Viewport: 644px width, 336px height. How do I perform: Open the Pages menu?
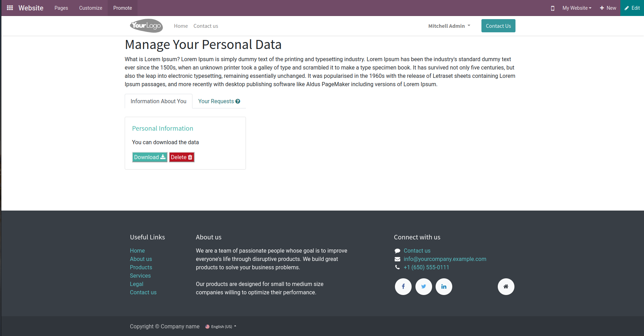61,8
